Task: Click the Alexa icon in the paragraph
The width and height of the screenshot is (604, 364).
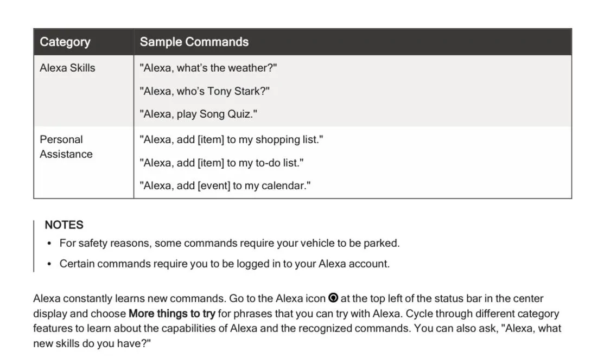Action: point(333,298)
